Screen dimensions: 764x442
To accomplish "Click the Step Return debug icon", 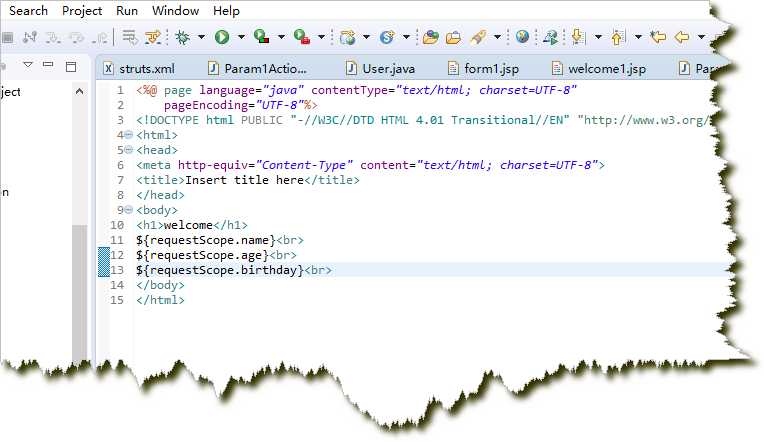I will [100, 37].
